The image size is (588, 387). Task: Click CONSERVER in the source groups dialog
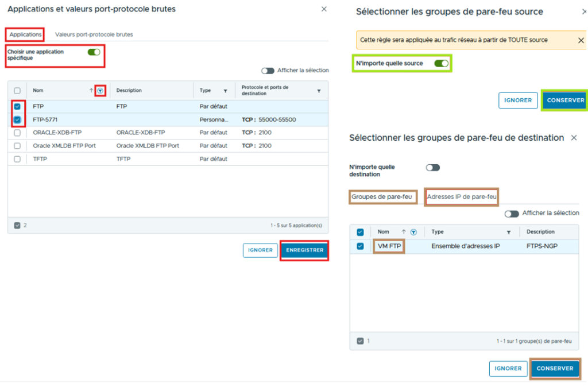565,100
